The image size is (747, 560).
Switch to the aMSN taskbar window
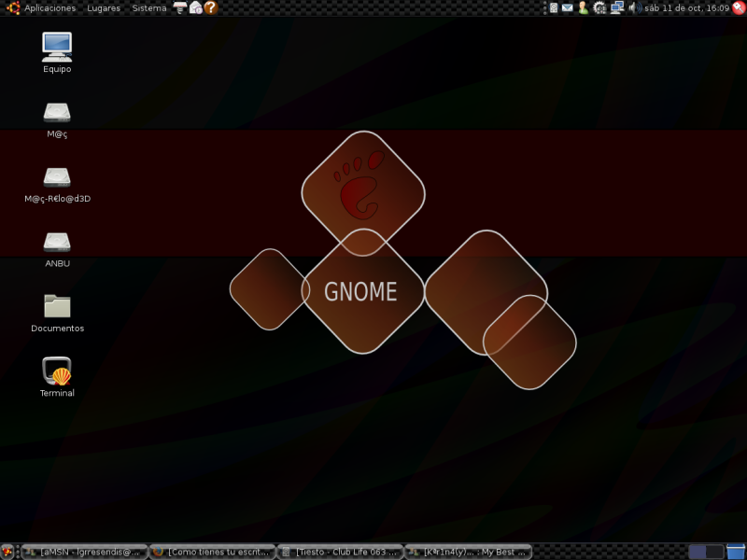(85, 552)
